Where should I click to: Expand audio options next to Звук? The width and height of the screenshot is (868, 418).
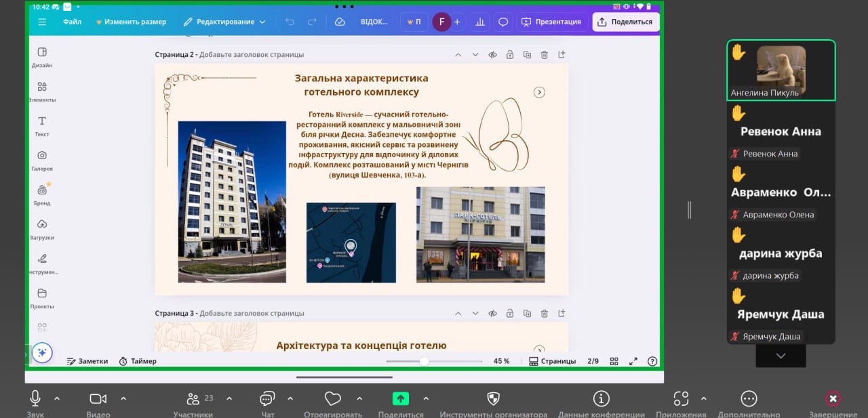click(57, 398)
